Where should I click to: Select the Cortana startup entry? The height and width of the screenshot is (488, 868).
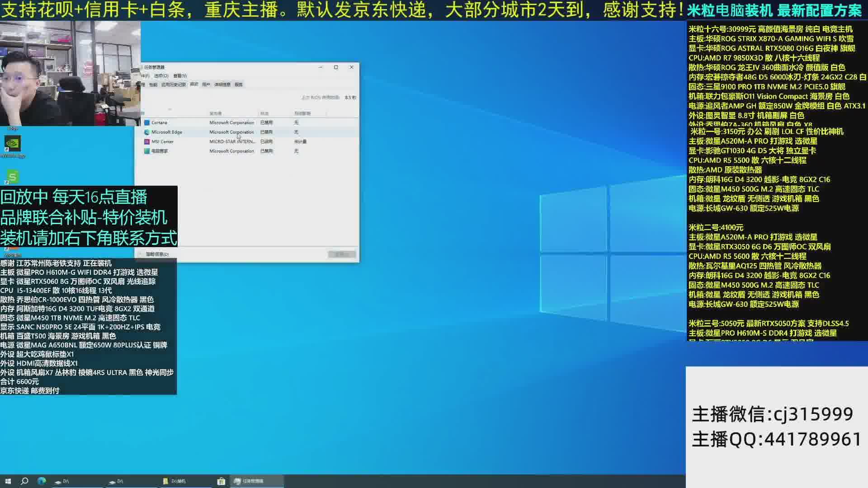(159, 122)
